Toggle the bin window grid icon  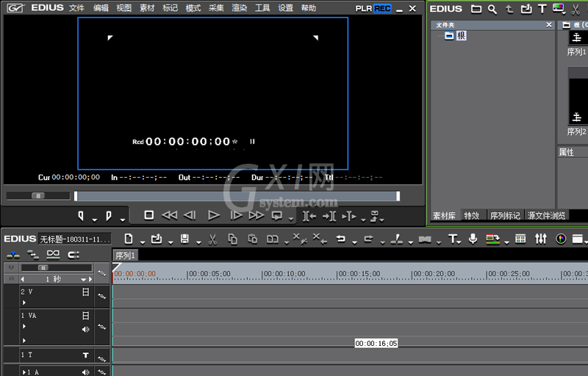click(520, 239)
